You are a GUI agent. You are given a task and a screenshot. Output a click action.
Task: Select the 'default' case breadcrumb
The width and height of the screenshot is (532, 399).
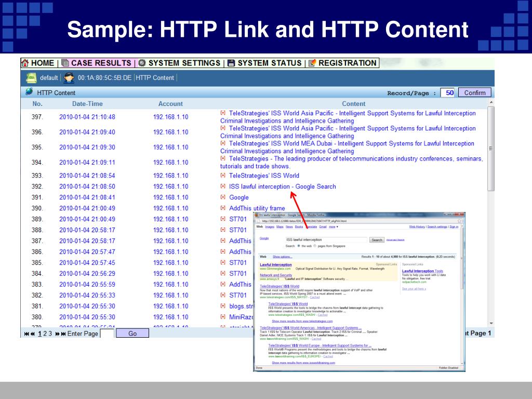point(49,78)
